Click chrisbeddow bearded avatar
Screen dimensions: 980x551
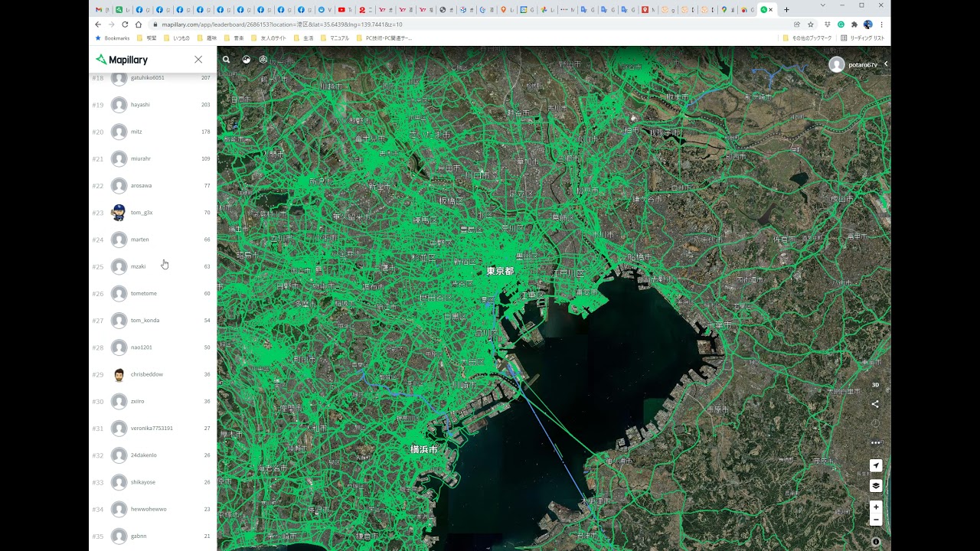[x=119, y=374]
